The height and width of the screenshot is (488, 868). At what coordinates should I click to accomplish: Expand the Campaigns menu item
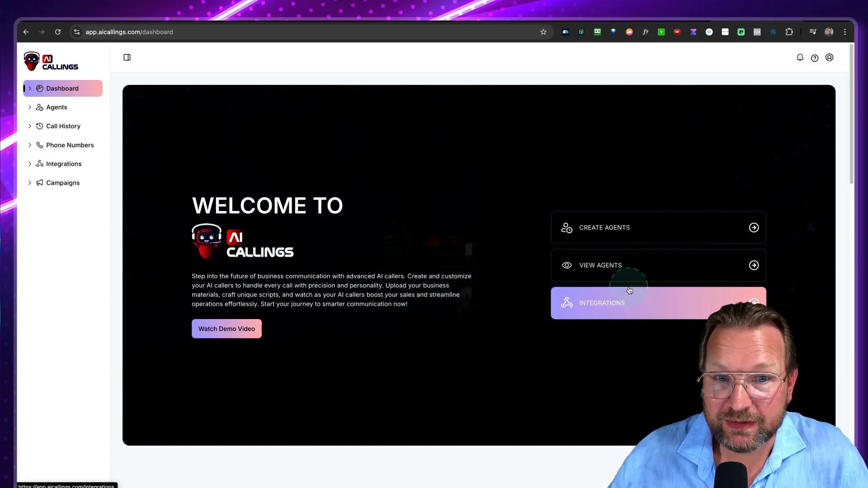click(30, 183)
